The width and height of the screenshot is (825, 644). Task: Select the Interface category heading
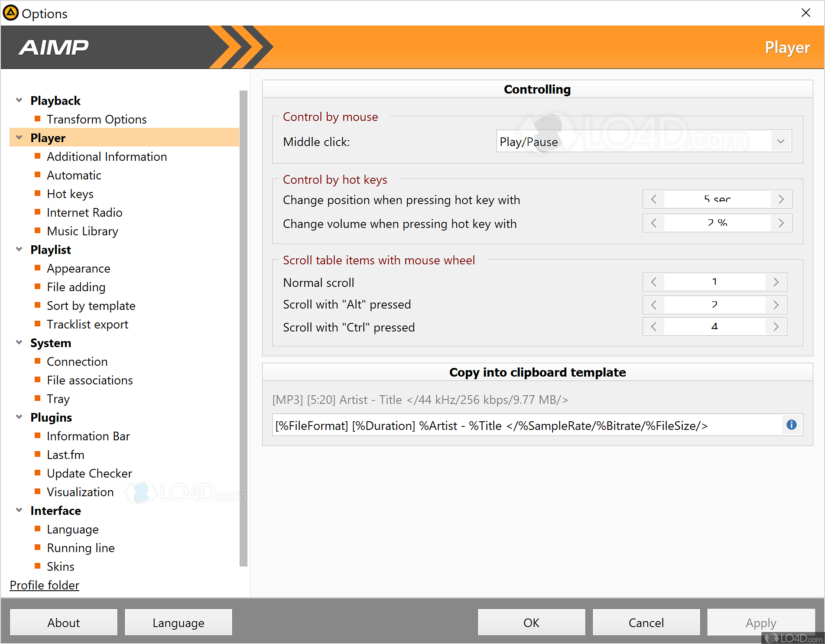[x=55, y=511]
